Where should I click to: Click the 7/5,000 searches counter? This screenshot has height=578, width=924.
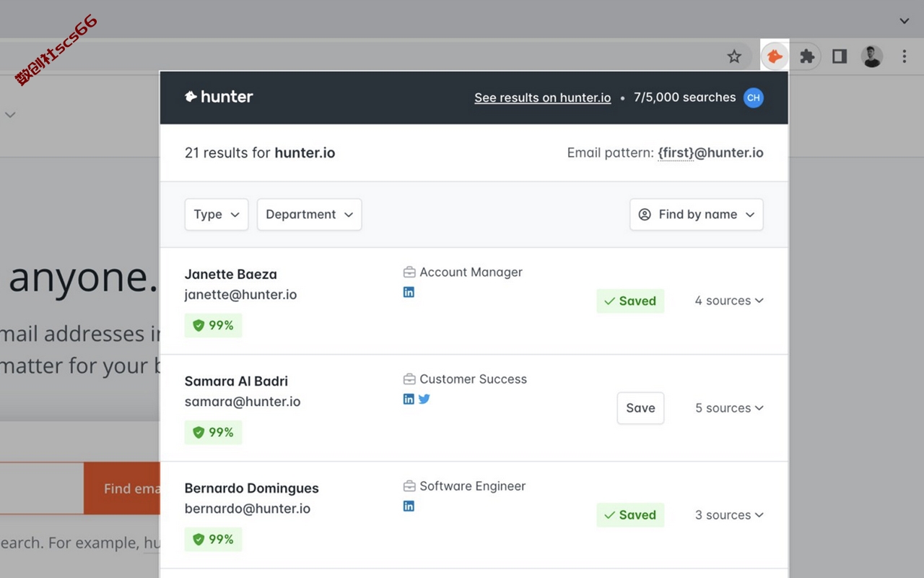(x=685, y=98)
